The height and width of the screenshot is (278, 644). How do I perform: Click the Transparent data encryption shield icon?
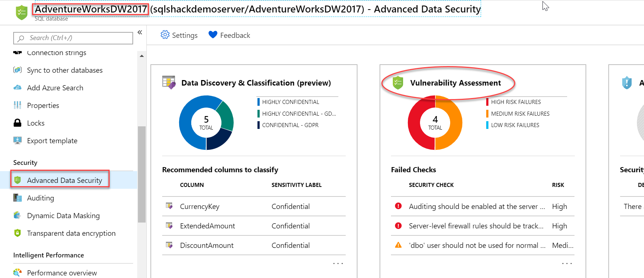(x=17, y=233)
